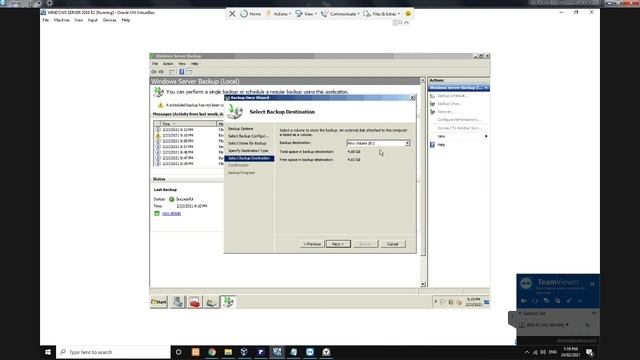Viewport: 640px width, 360px height.
Task: Click Windows Server Backup guest taskbar button
Action: (228, 302)
